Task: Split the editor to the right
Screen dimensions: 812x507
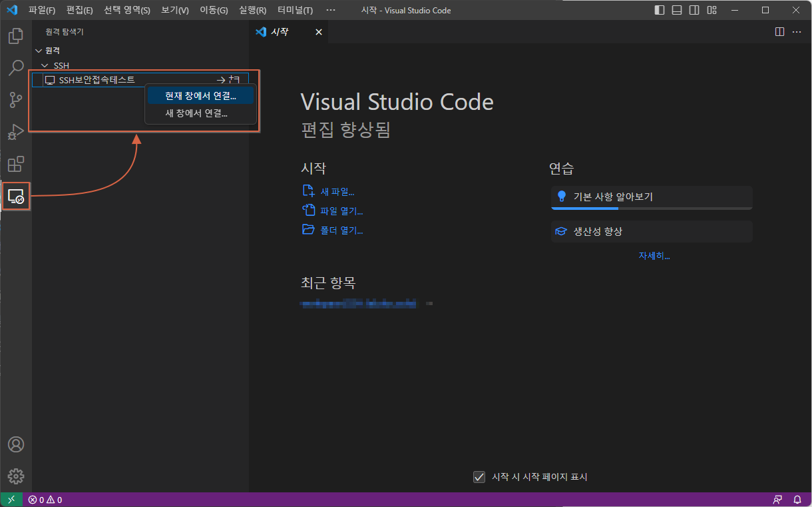Action: [x=780, y=32]
